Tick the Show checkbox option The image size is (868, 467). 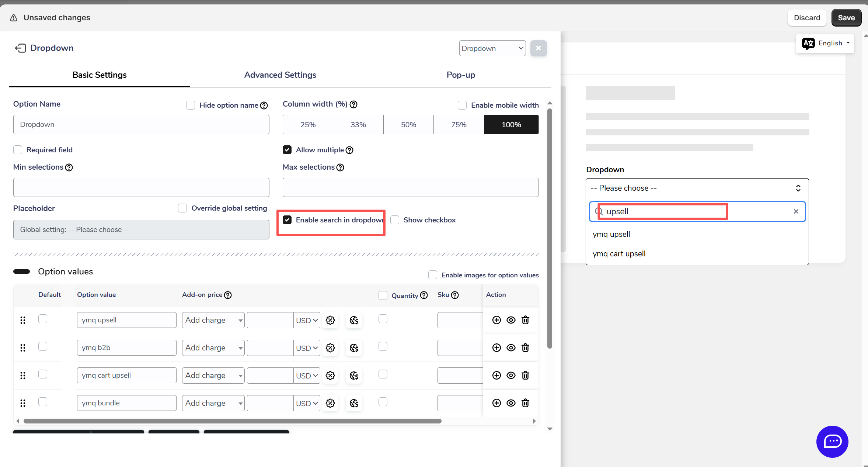click(395, 220)
